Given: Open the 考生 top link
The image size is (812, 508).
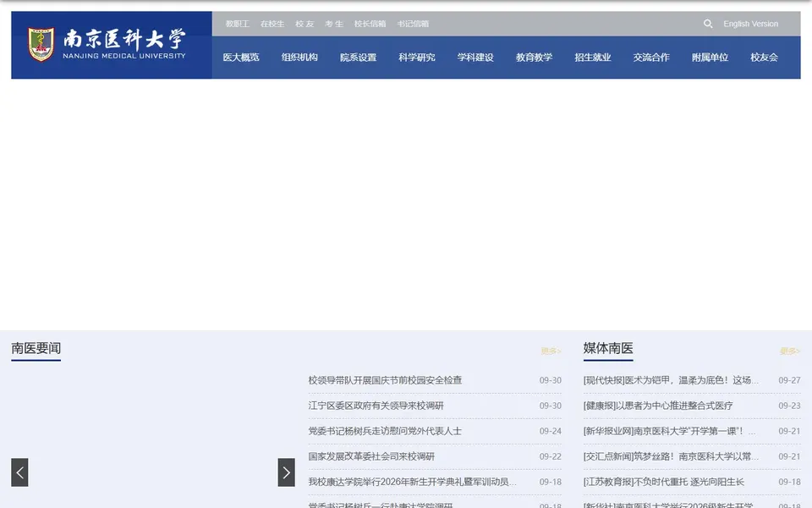Looking at the screenshot, I should [x=334, y=24].
